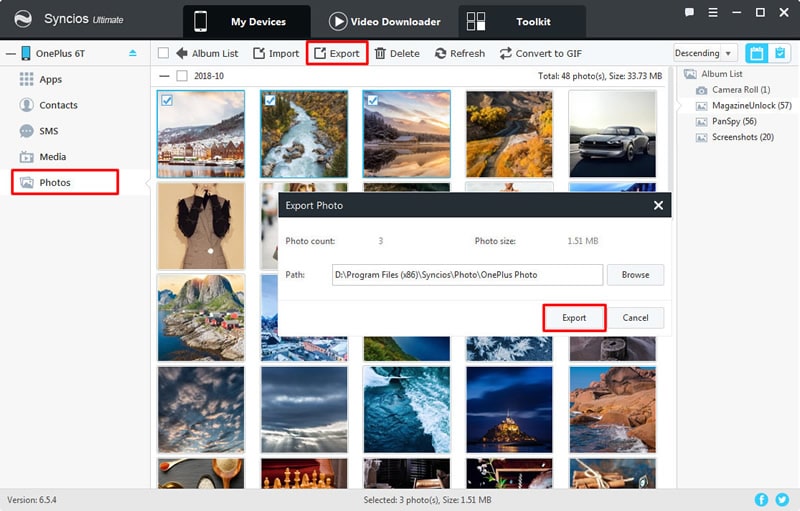
Task: Open the Twitter icon in status bar
Action: pyautogui.click(x=782, y=499)
